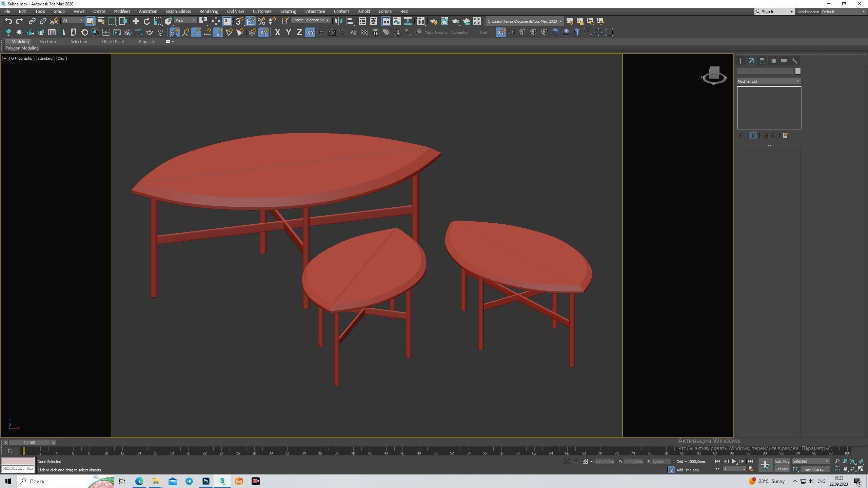Click the Sphere primitive icon
The image size is (868, 488).
pos(566,32)
